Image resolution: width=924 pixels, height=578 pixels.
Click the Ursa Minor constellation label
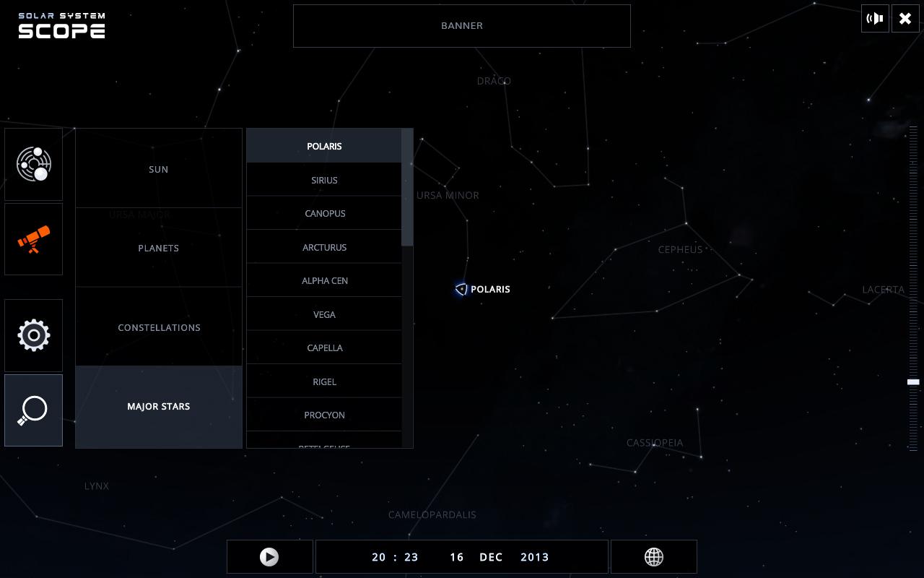[448, 195]
